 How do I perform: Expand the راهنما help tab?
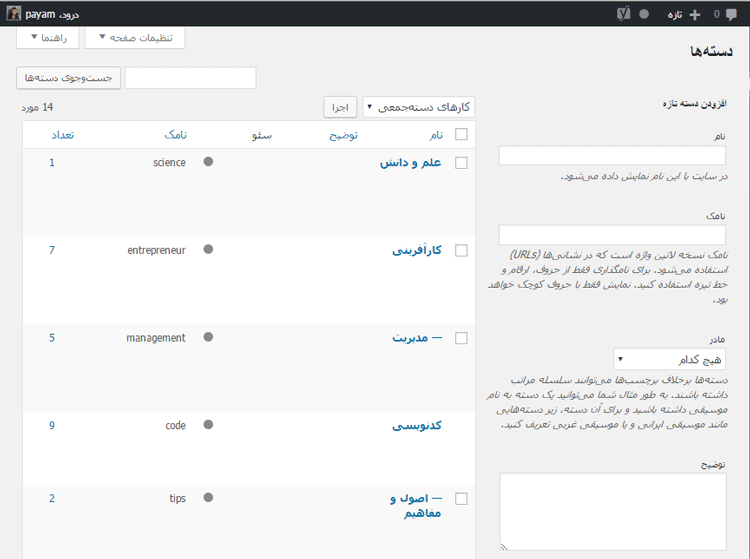[x=48, y=38]
